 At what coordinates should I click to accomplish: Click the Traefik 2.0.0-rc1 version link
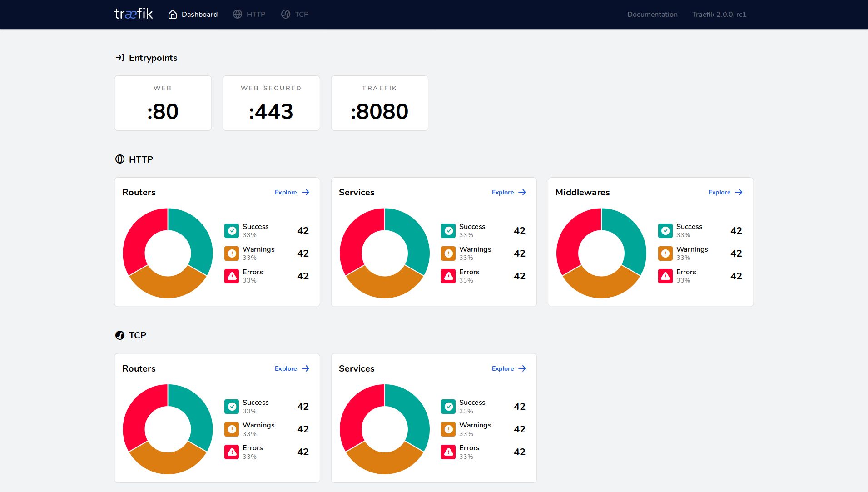(x=719, y=14)
